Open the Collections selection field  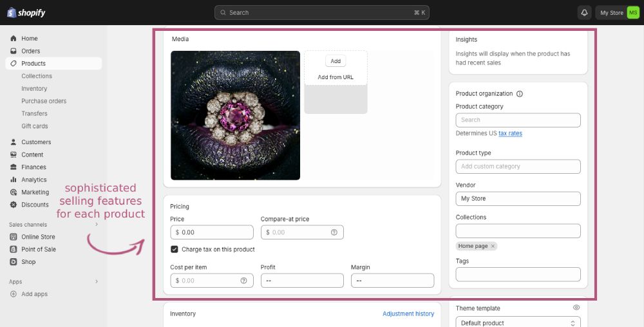(518, 231)
